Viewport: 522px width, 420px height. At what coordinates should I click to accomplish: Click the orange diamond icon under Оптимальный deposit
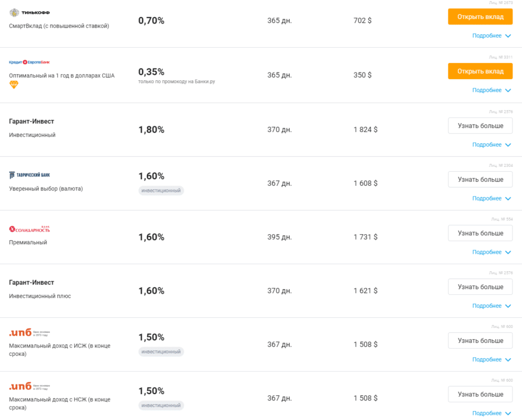(x=14, y=85)
